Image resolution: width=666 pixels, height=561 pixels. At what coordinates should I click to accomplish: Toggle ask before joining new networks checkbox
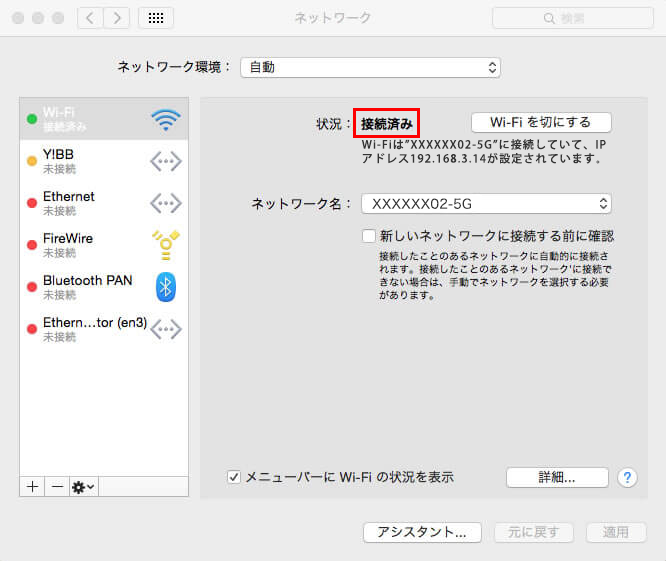pos(369,236)
